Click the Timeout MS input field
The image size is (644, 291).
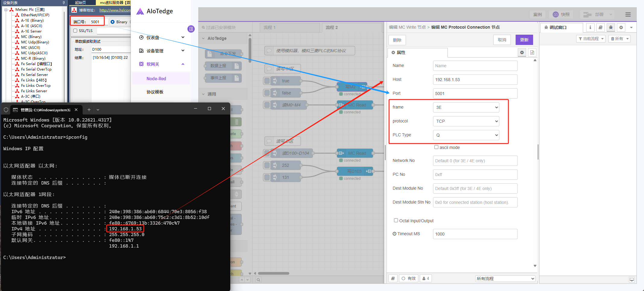pyautogui.click(x=475, y=234)
